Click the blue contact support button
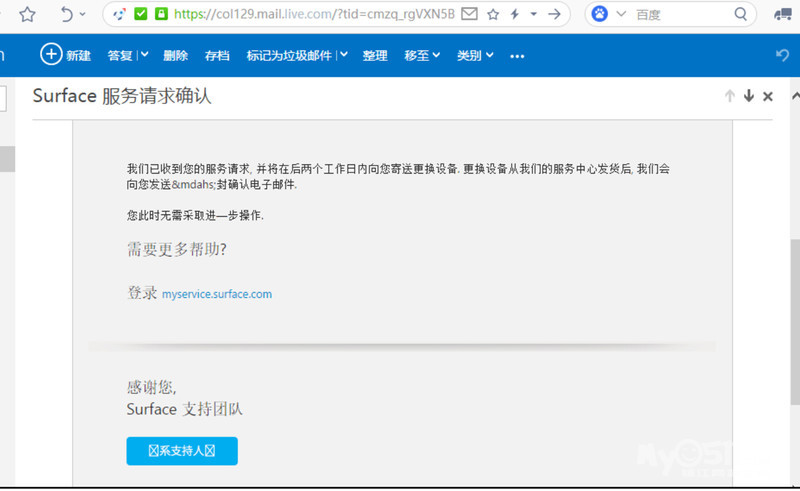 [182, 451]
